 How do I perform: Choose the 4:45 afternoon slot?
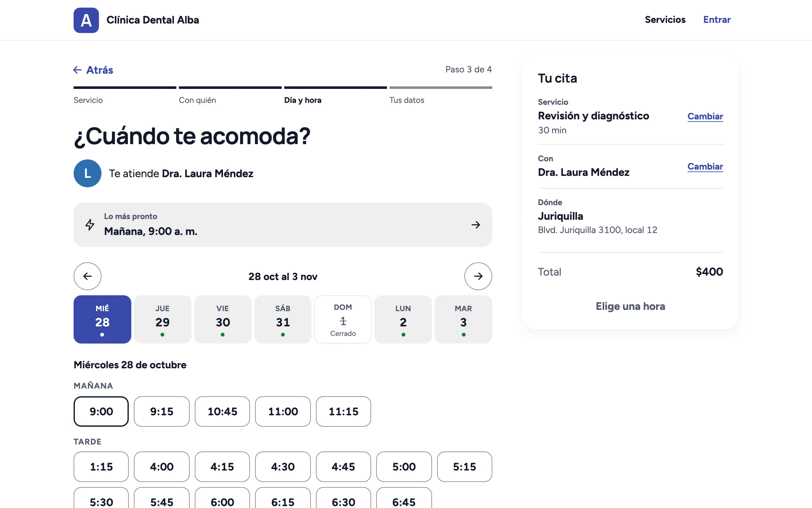343,467
